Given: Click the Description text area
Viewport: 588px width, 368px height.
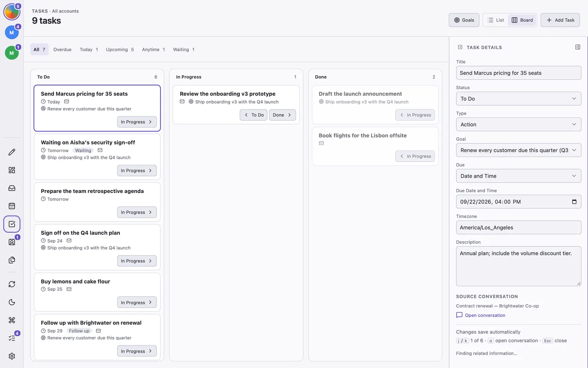Looking at the screenshot, I should pyautogui.click(x=519, y=266).
